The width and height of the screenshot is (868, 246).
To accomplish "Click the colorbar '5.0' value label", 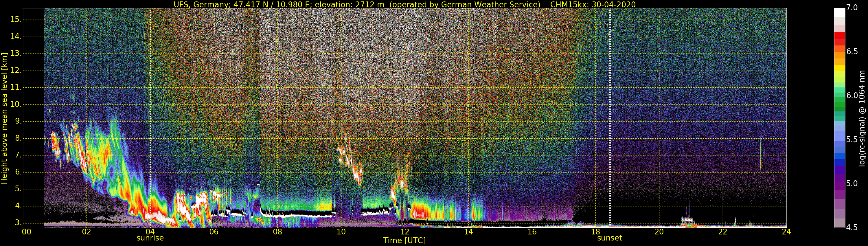I will [852, 183].
